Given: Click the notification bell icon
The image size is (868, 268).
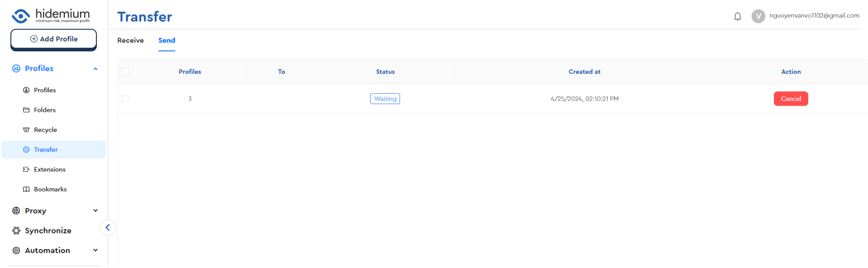Looking at the screenshot, I should click(737, 17).
